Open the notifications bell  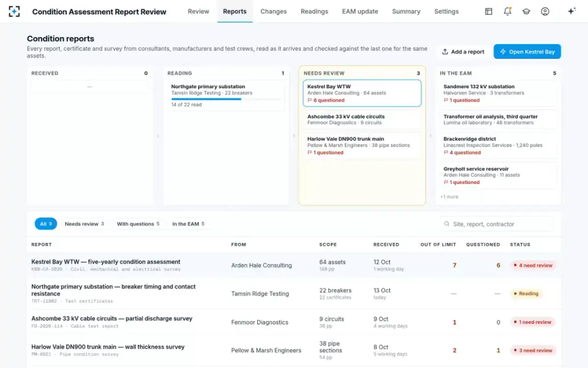pyautogui.click(x=508, y=11)
